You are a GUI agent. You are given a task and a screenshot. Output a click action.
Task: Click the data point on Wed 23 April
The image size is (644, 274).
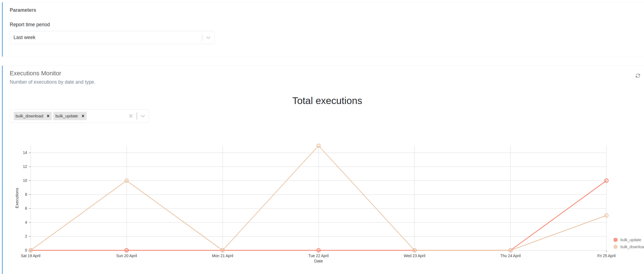coord(414,250)
